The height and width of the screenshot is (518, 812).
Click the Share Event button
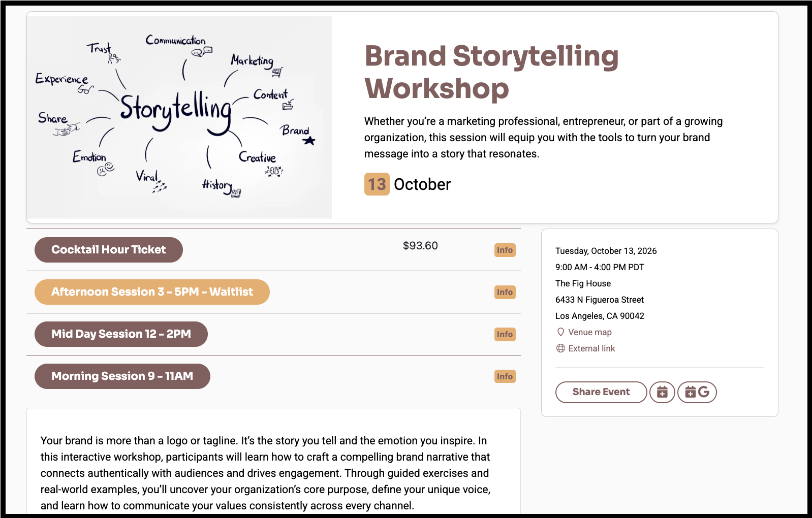pos(601,392)
